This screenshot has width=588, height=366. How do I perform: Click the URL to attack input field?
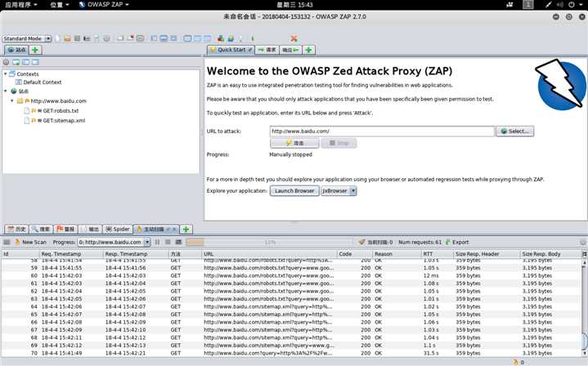[382, 131]
